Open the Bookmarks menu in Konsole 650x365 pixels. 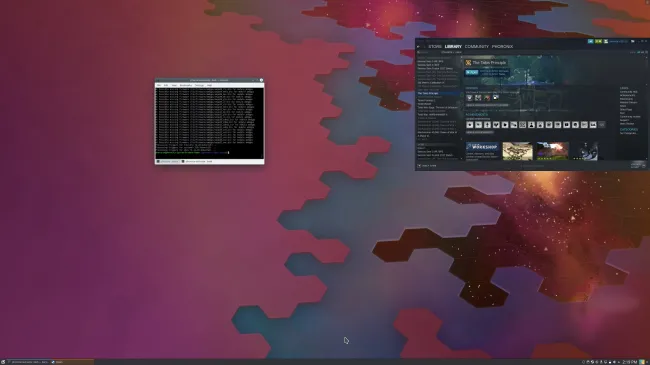(186, 85)
